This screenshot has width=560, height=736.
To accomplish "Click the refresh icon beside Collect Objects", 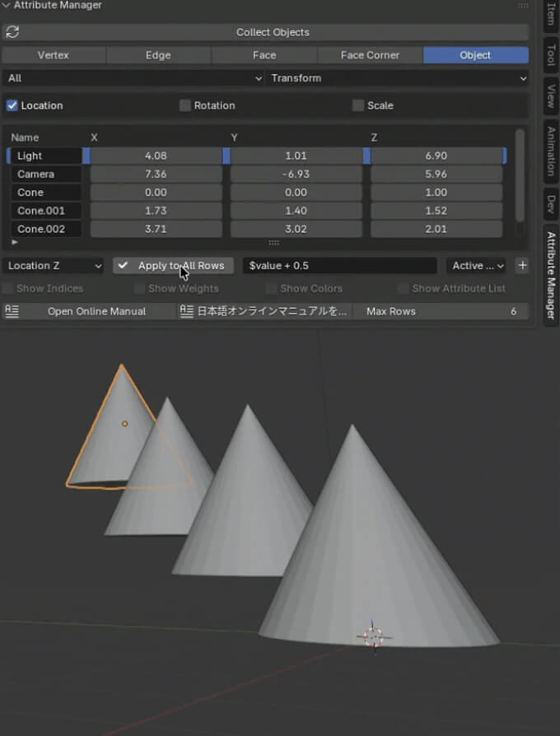I will (12, 32).
